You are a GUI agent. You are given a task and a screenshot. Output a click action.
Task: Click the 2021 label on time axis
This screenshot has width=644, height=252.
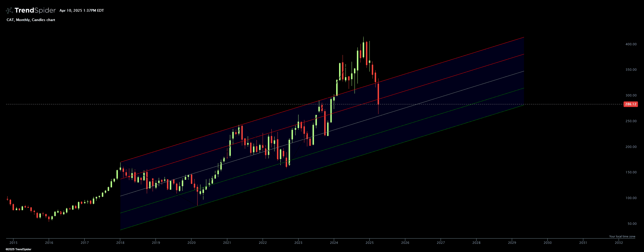click(x=227, y=243)
